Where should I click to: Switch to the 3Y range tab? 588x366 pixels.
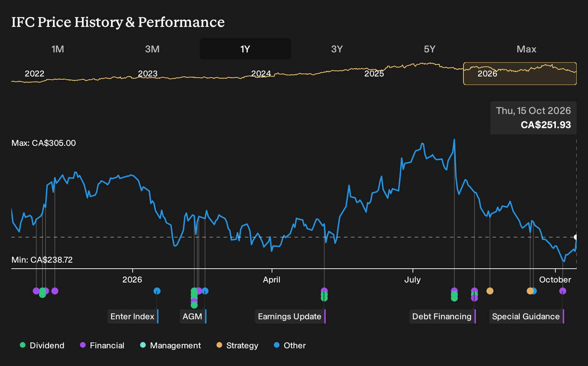click(337, 49)
